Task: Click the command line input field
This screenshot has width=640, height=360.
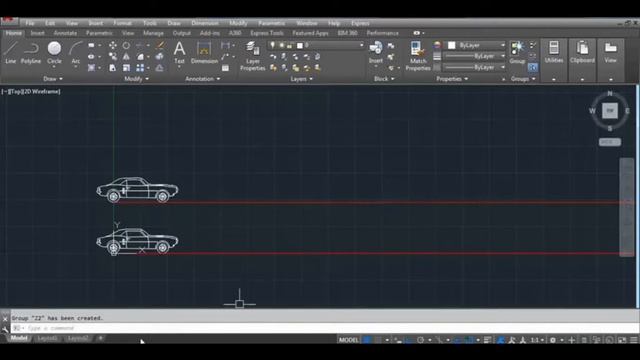Action: [324, 328]
